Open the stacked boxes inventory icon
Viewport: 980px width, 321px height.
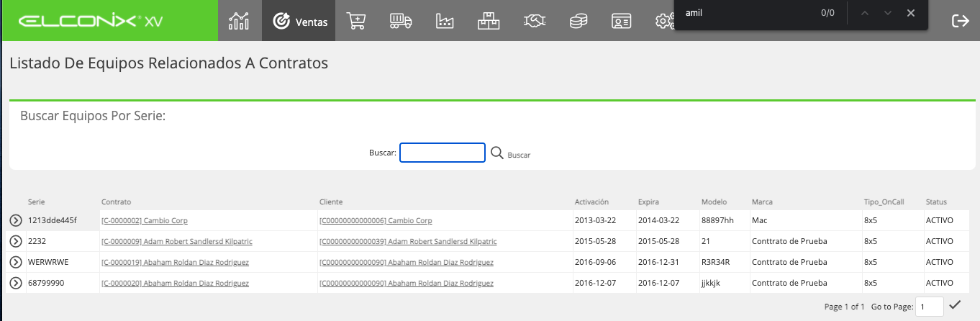489,21
